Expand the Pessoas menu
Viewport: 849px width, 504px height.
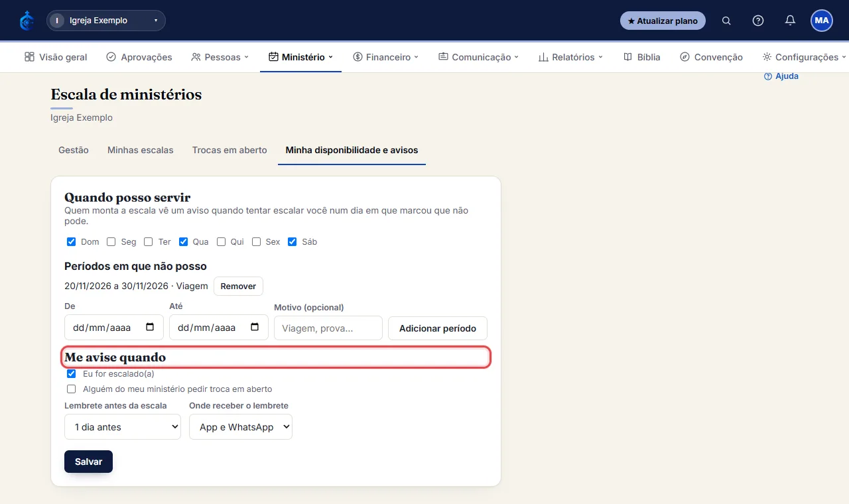(x=220, y=57)
